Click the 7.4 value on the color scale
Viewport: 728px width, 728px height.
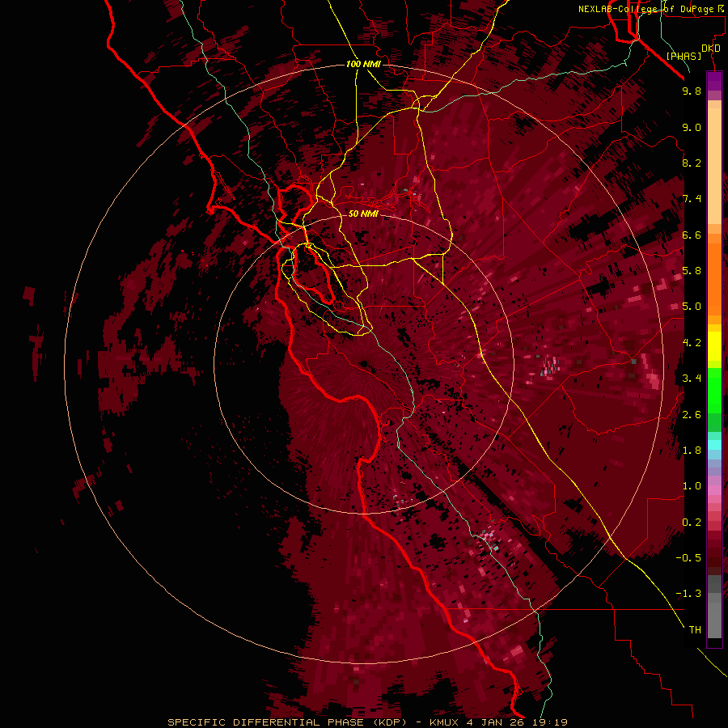[x=692, y=199]
